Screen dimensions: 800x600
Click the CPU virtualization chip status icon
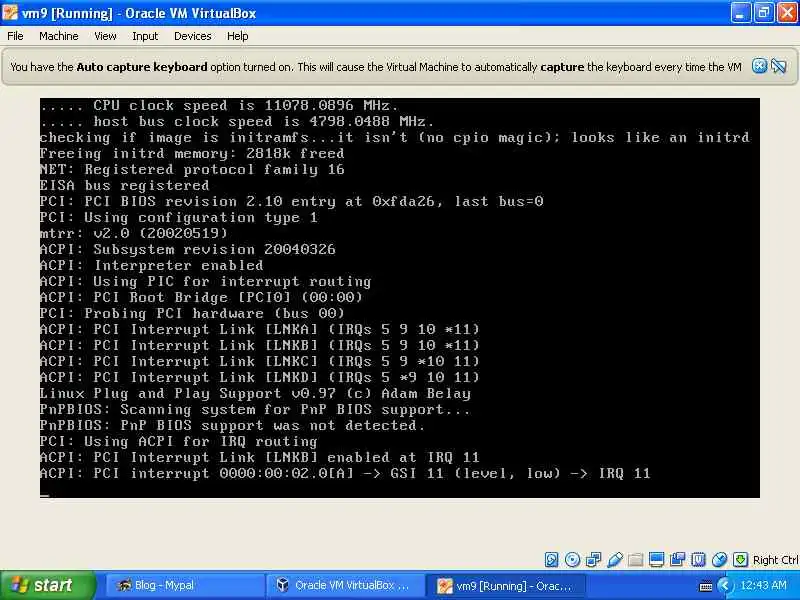(x=698, y=560)
